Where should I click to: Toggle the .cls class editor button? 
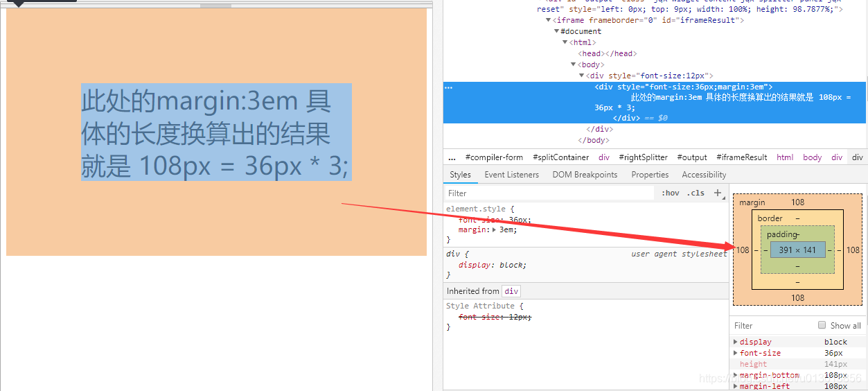tap(696, 193)
